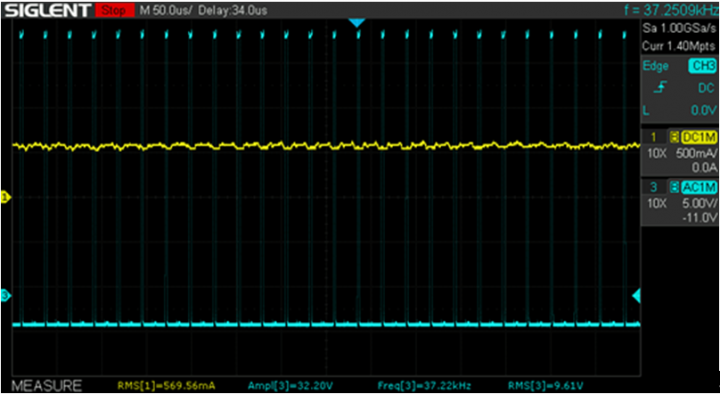Select the cyan channel 3 ground marker
This screenshot has width=720, height=394.
click(x=5, y=296)
